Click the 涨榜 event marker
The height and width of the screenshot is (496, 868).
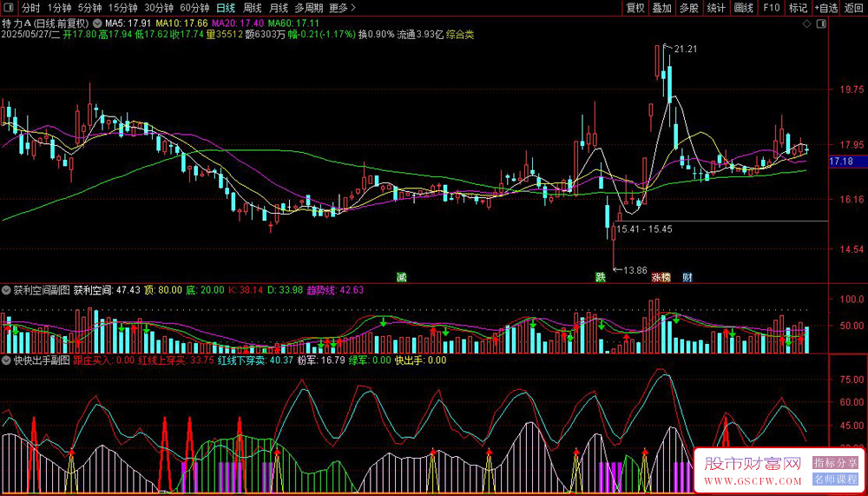[660, 277]
